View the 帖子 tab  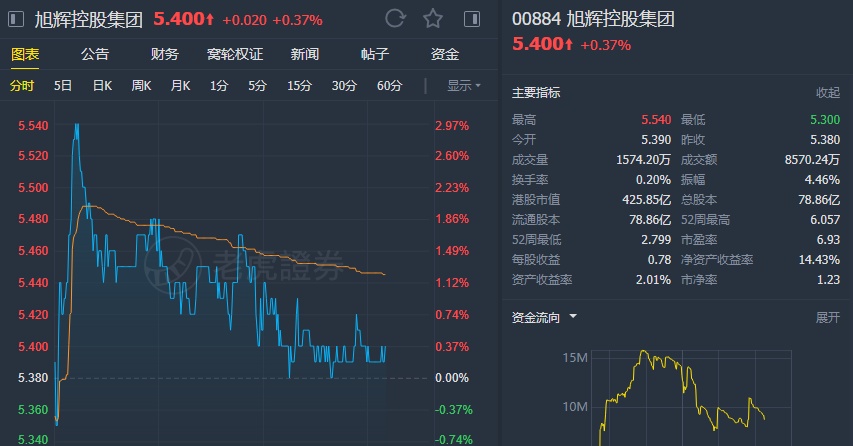click(x=375, y=54)
